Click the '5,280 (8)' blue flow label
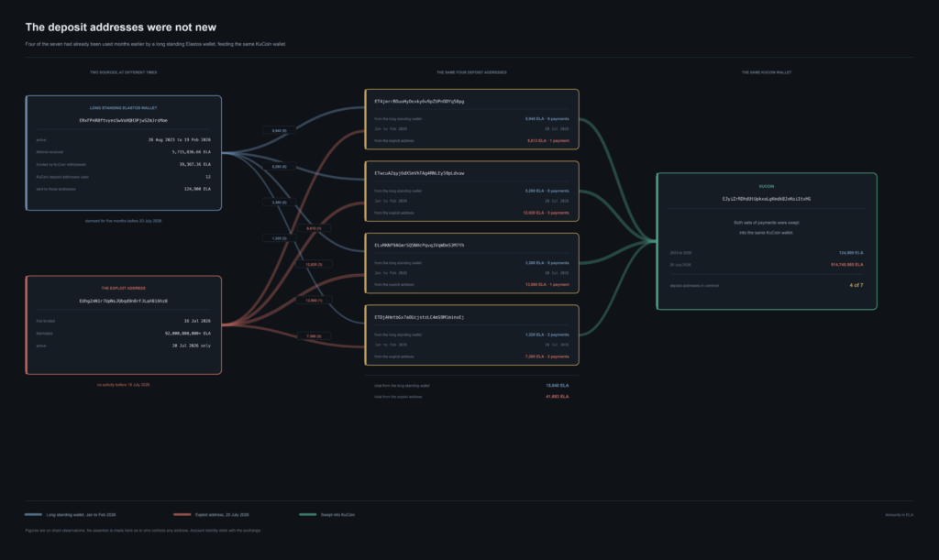Viewport: 939px width, 560px height. click(x=279, y=166)
